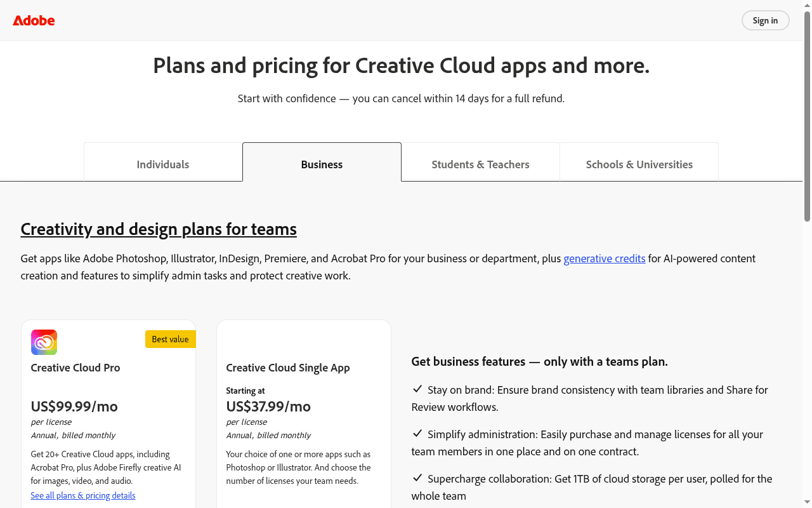The image size is (812, 508).
Task: Open the generative credits link
Action: 604,258
